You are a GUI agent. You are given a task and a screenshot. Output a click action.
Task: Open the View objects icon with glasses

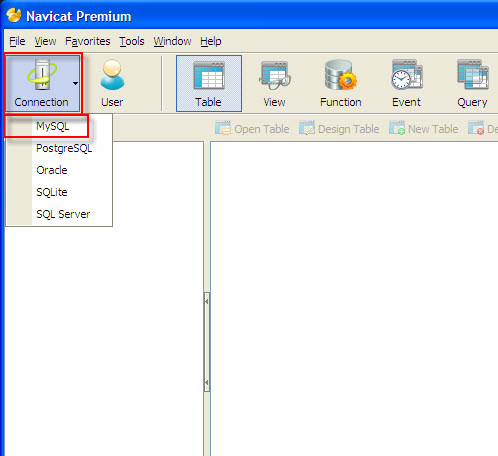[x=274, y=75]
